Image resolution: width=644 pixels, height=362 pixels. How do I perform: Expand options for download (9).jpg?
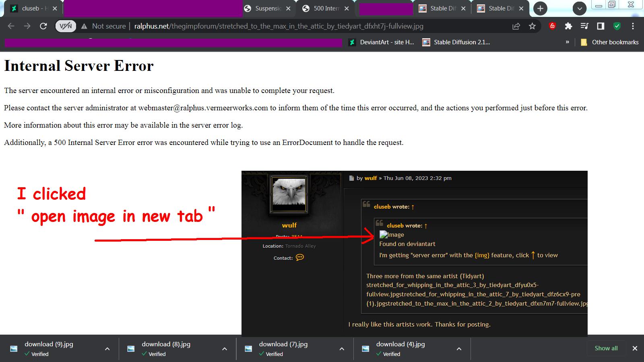click(107, 349)
